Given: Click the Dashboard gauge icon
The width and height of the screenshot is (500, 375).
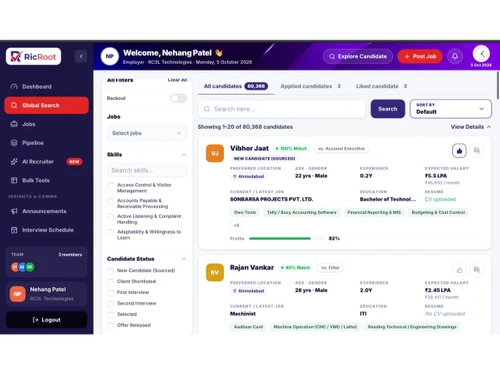Looking at the screenshot, I should [14, 87].
